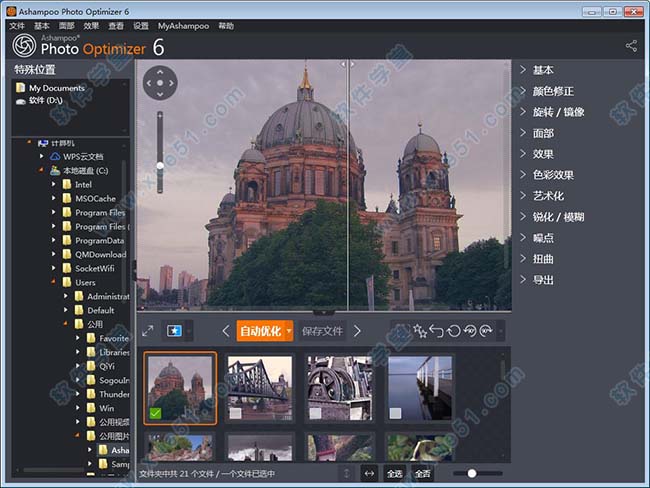This screenshot has height=488, width=650.
Task: Click the rotate right 90 icon
Action: [x=486, y=331]
